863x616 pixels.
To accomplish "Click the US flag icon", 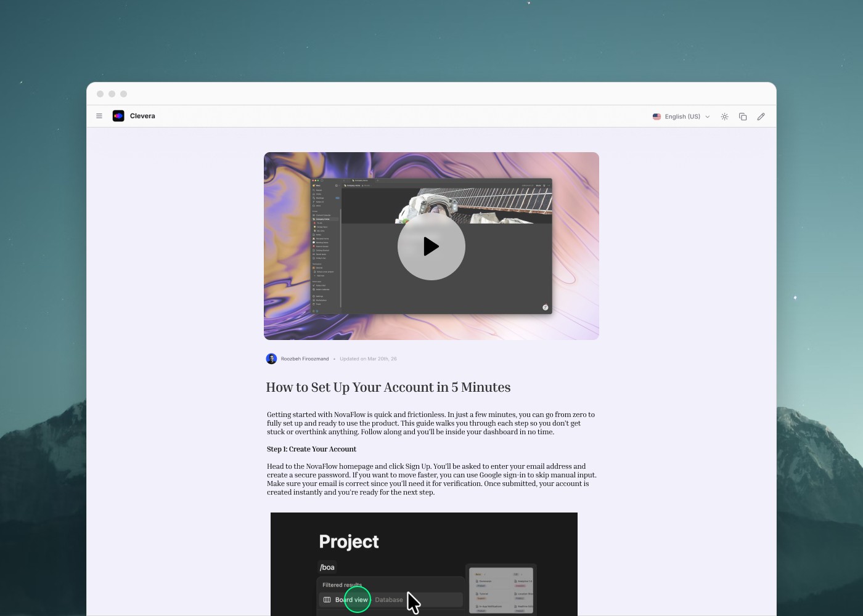I will pos(656,116).
